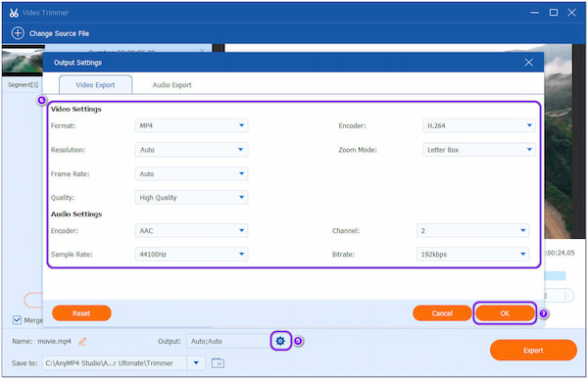Click the rename pencil icon next to movie.mp4
The image size is (588, 379).
point(82,341)
